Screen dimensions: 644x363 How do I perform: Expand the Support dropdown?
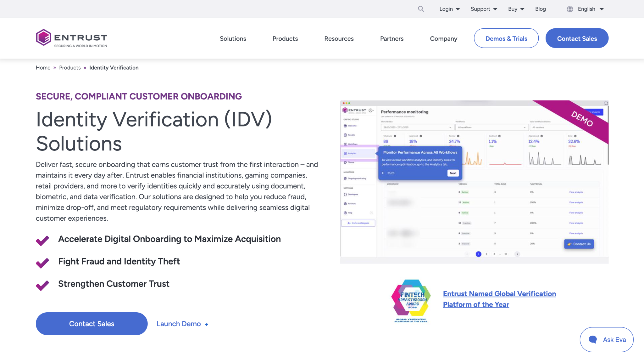484,9
